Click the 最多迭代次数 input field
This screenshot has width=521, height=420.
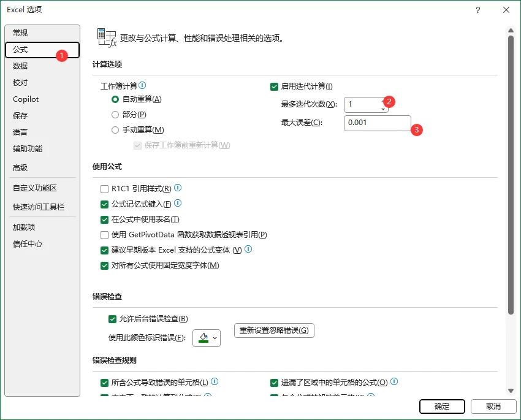(363, 105)
